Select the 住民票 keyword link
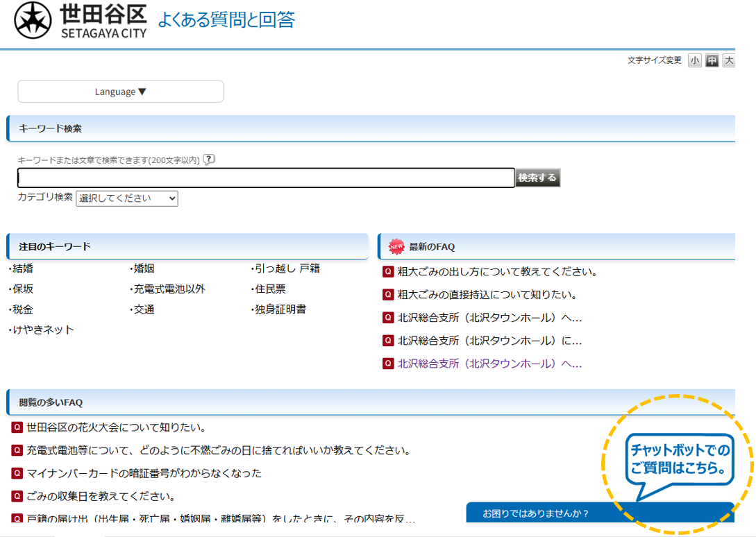 click(x=269, y=289)
